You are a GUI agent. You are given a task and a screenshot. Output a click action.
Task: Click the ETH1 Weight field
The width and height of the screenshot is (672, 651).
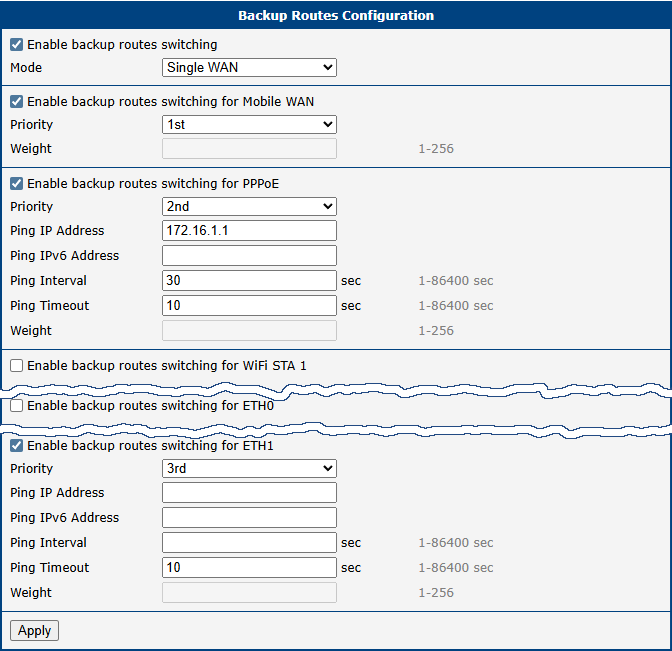point(249,593)
